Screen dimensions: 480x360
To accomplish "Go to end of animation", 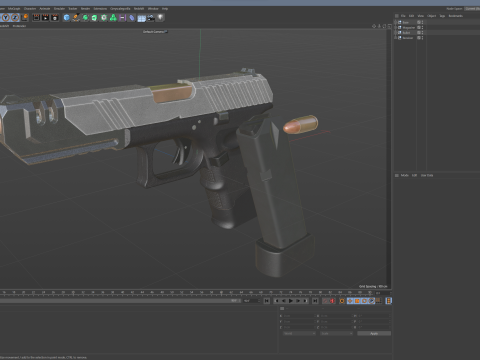I will (315, 301).
